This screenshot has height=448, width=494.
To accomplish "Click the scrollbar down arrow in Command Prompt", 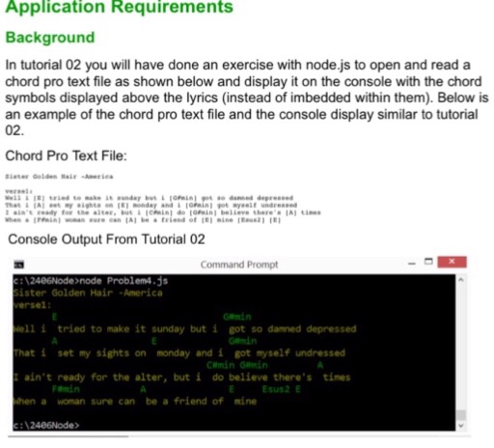I will tap(461, 426).
